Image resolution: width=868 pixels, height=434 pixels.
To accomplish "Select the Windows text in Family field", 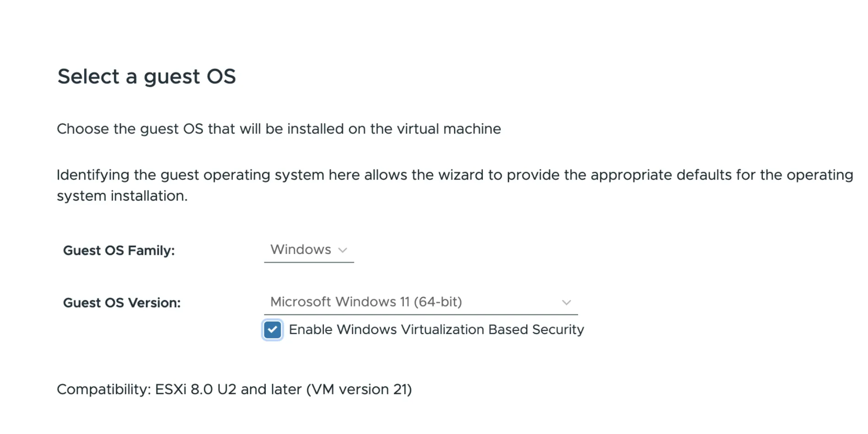I will 300,249.
